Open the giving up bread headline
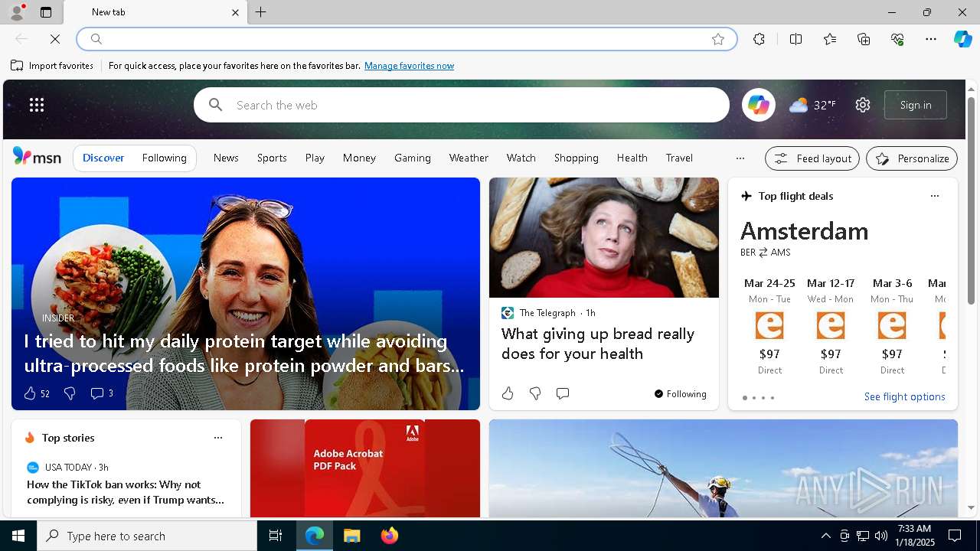 tap(598, 344)
